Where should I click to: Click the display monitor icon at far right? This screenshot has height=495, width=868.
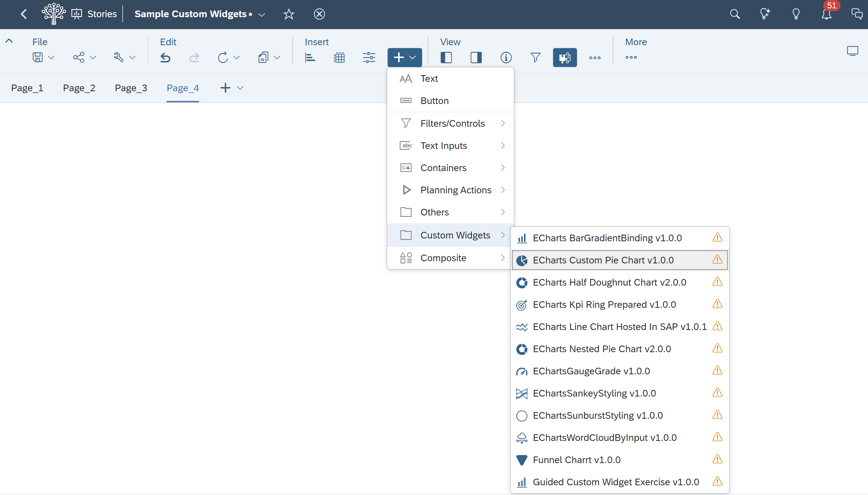click(853, 51)
